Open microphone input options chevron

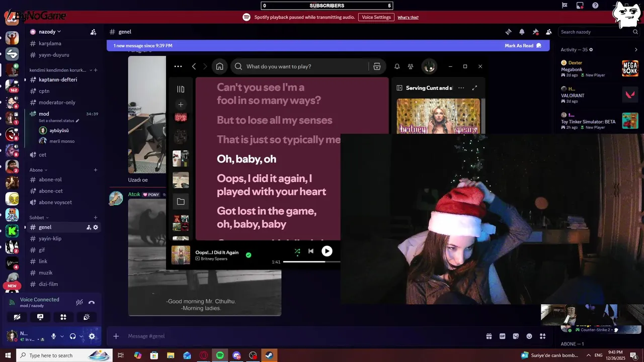point(62,336)
